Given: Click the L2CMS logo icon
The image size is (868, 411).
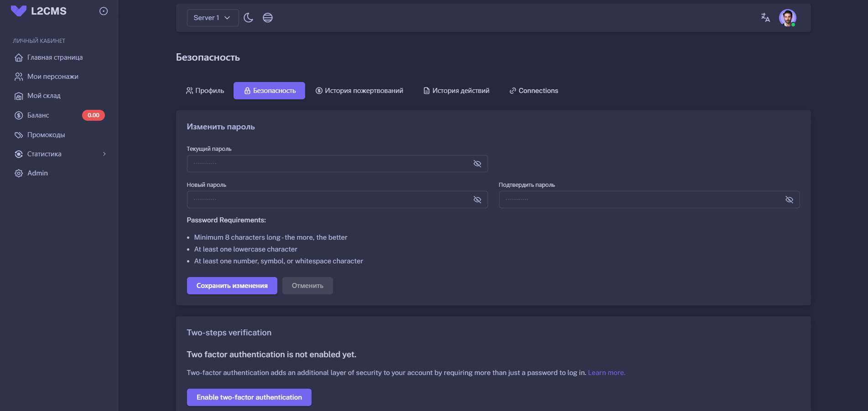Looking at the screenshot, I should [19, 11].
